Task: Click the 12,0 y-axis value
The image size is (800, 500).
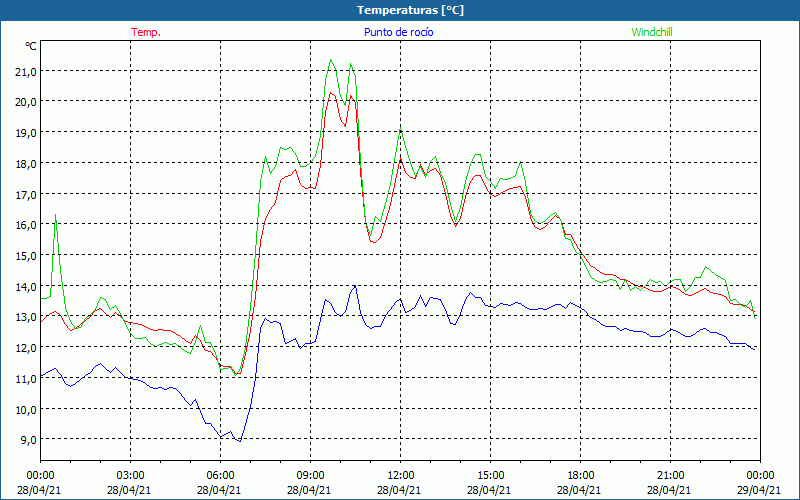Action: coord(26,347)
